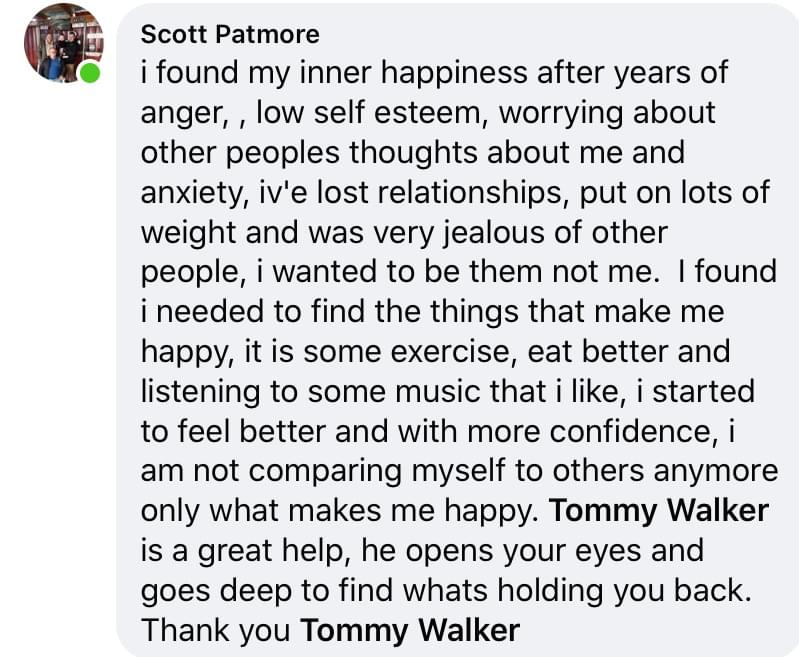Click the word 'anxiety' in the comment
The image size is (799, 657).
(191, 194)
